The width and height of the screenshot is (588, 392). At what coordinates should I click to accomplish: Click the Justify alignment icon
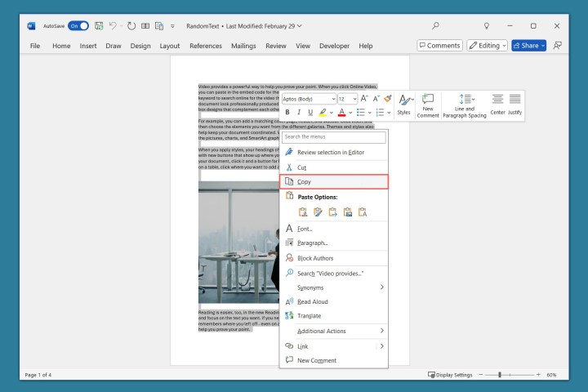514,104
